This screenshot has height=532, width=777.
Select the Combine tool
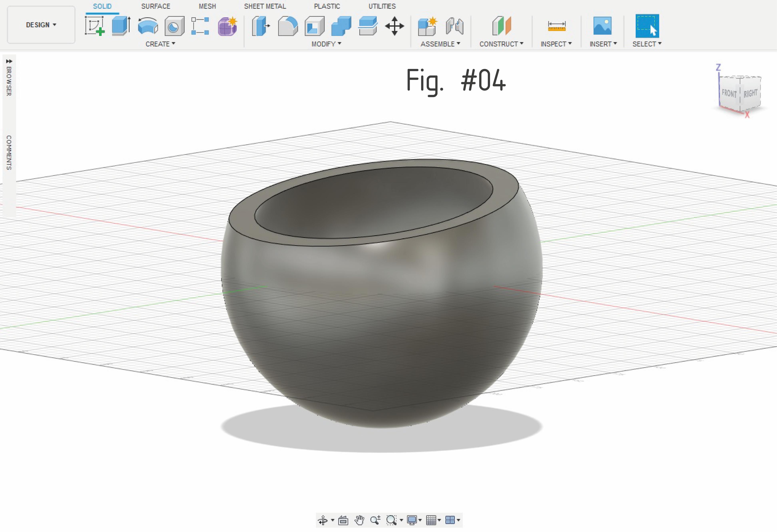point(342,27)
